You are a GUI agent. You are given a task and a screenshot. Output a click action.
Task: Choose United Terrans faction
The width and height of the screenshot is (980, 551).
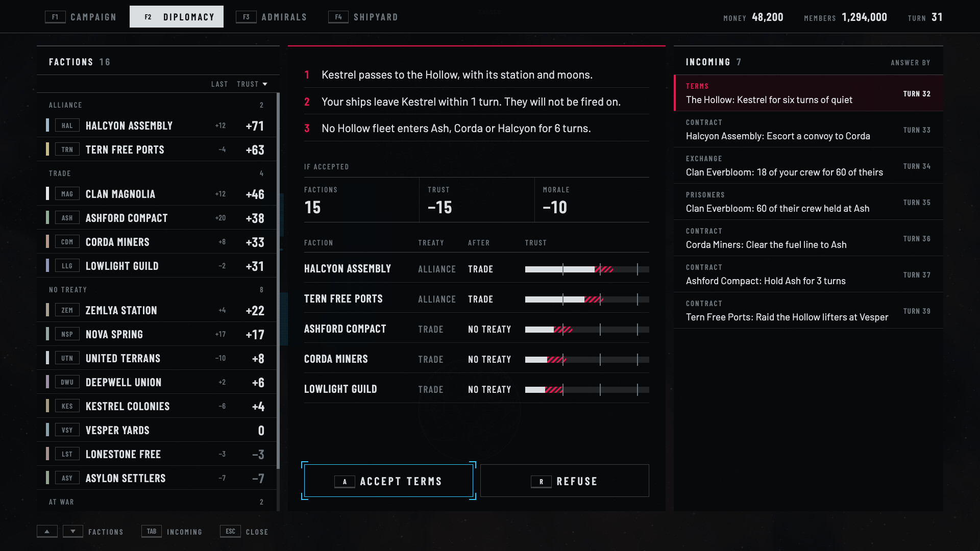[x=156, y=358]
